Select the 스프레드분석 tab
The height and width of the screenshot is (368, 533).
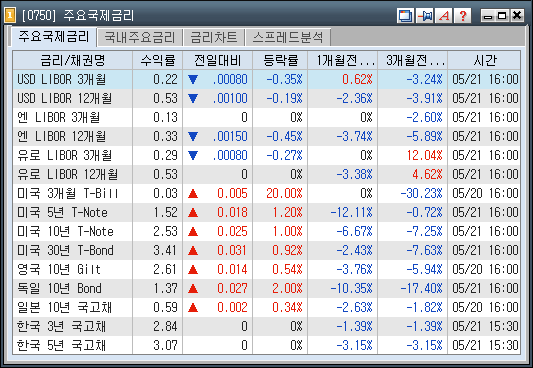point(288,37)
